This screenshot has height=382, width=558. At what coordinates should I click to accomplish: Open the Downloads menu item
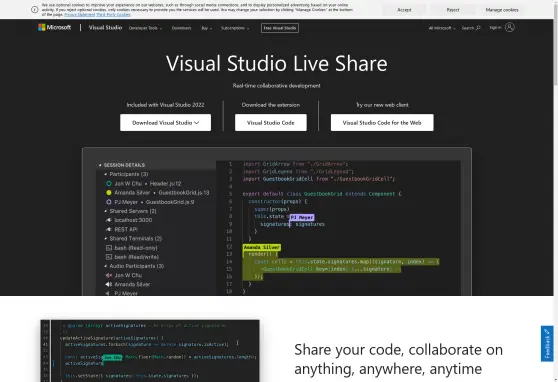[x=181, y=28]
